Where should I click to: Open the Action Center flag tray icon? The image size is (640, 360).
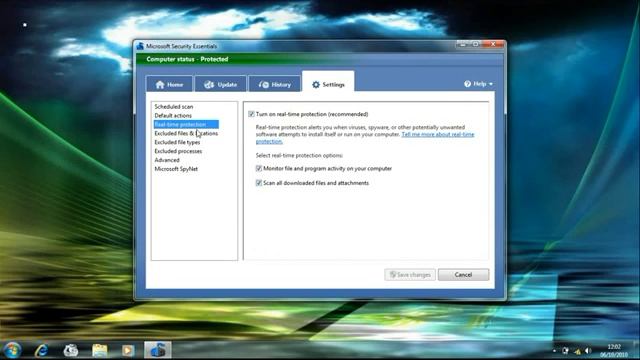[x=566, y=351]
